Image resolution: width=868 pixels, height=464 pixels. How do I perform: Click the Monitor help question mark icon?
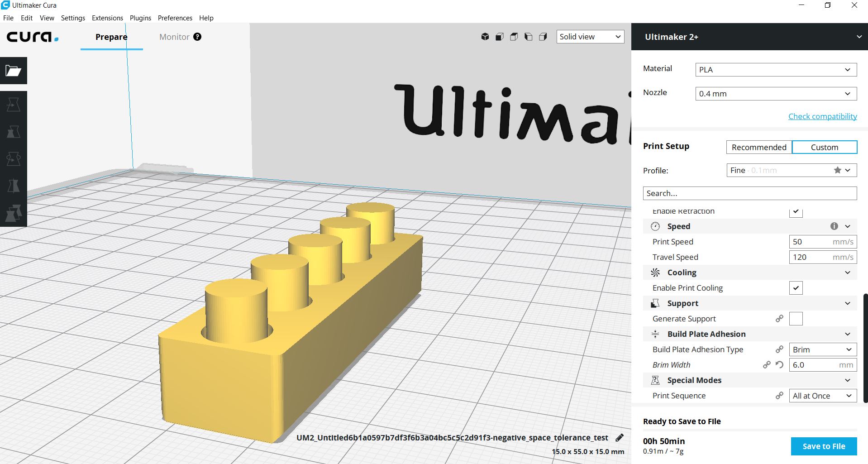pyautogui.click(x=197, y=37)
